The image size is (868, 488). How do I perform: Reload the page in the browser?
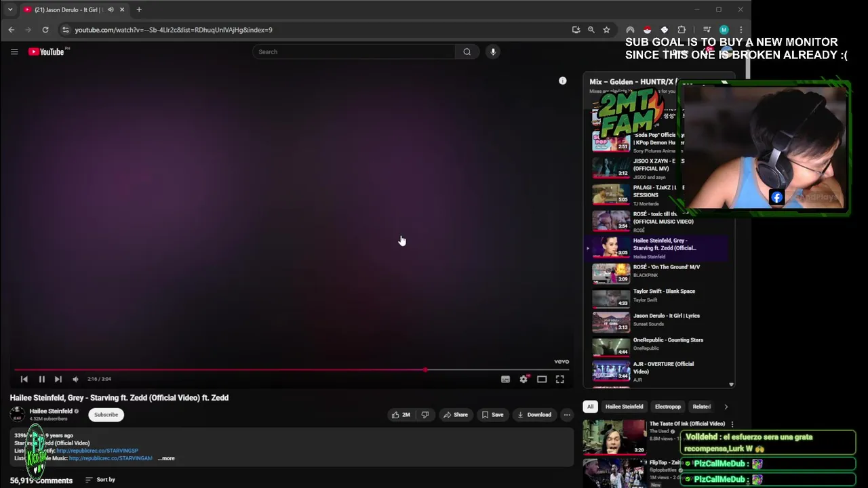click(45, 30)
